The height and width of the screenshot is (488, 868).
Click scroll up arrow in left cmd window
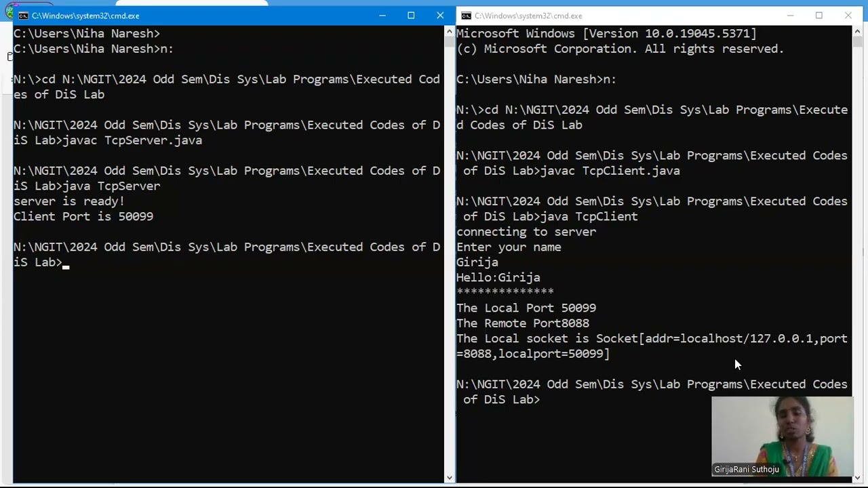click(x=449, y=31)
